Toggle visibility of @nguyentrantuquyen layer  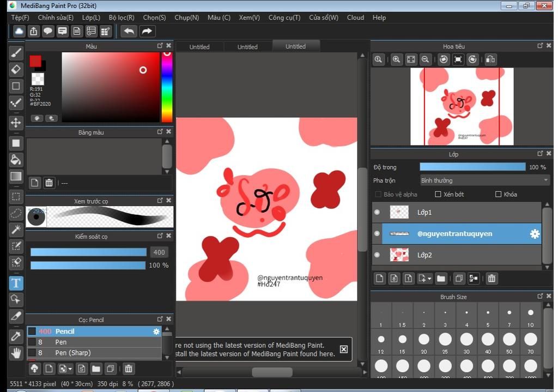coord(377,233)
